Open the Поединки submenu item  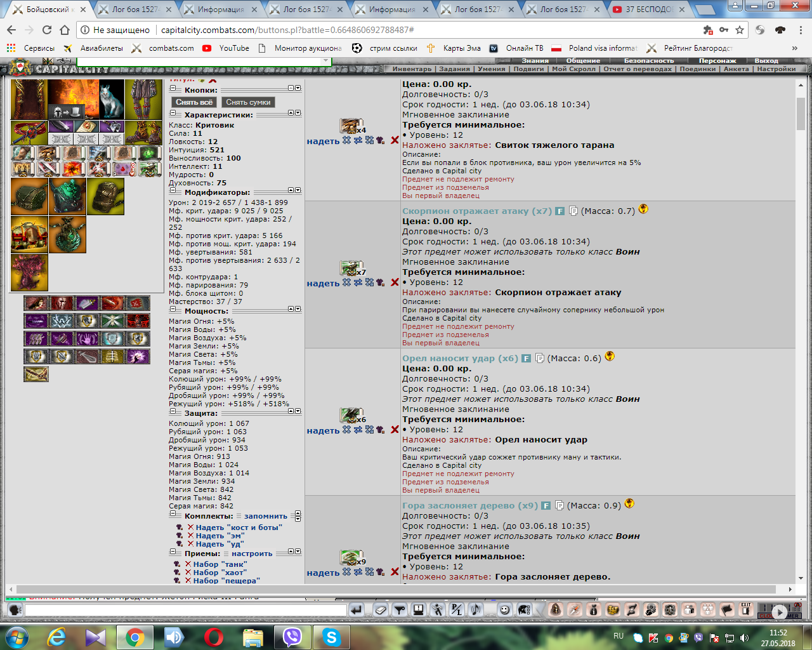[x=697, y=69]
